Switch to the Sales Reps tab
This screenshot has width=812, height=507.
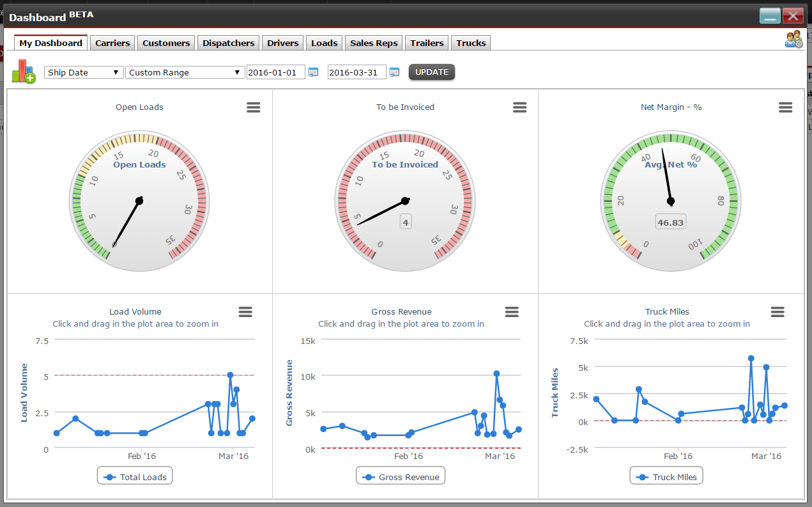point(374,43)
